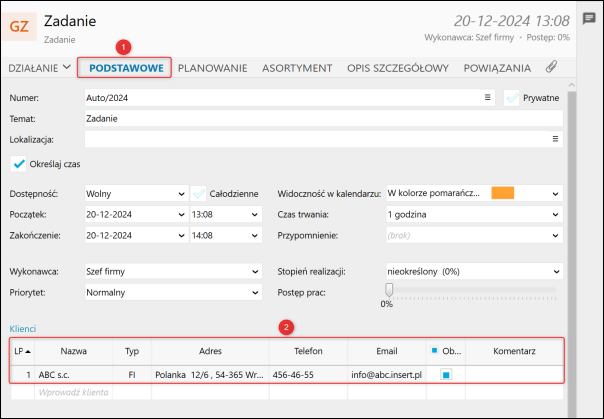Open the Początek date picker dropdown

tap(181, 215)
